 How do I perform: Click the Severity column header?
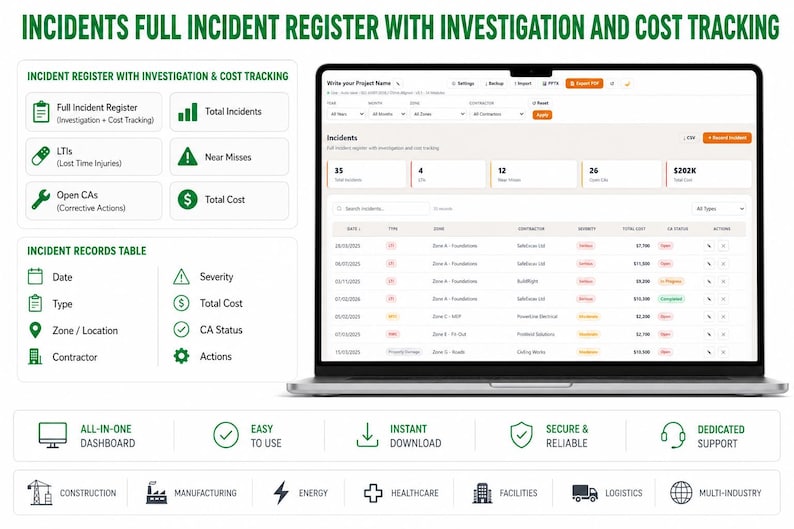coord(587,229)
